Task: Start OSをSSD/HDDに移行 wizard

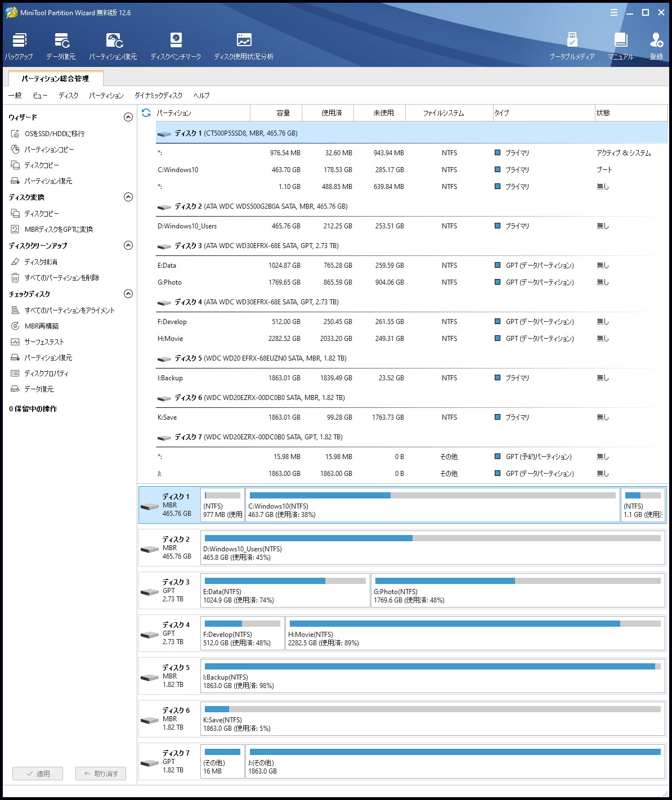Action: 48,134
